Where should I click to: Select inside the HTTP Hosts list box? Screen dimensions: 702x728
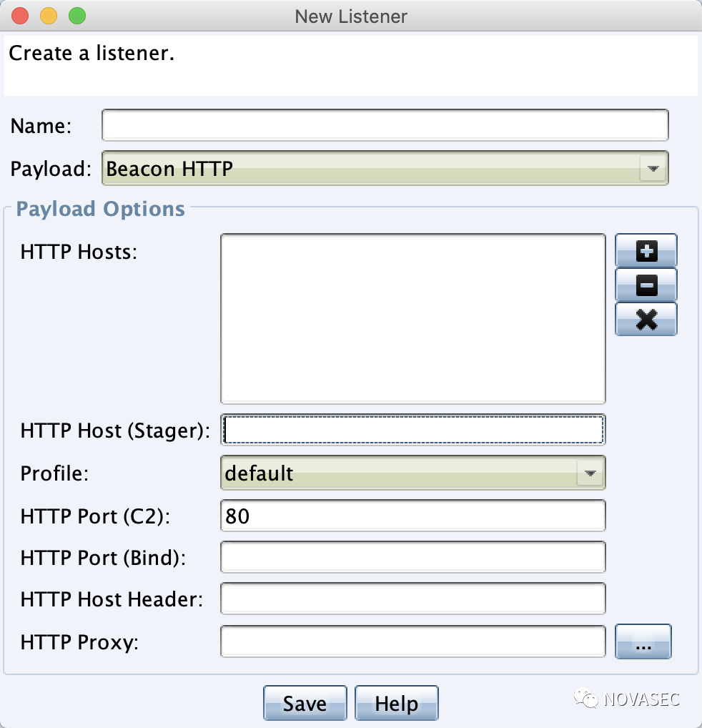click(413, 318)
